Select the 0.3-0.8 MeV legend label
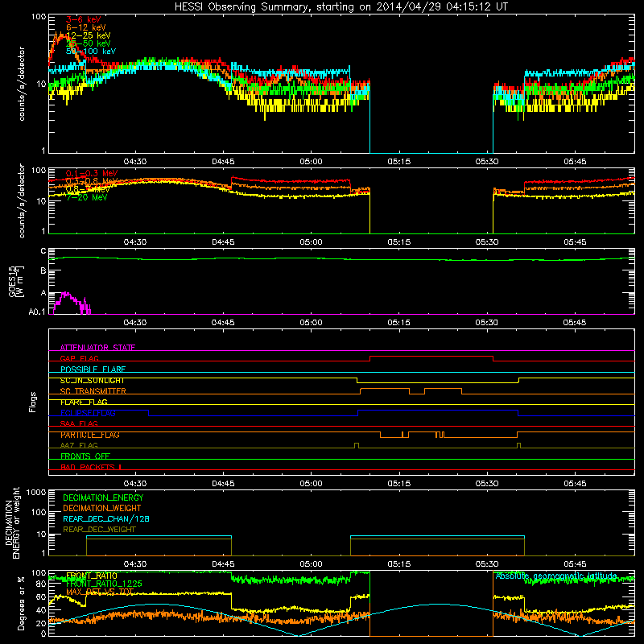The image size is (644, 644). point(92,181)
